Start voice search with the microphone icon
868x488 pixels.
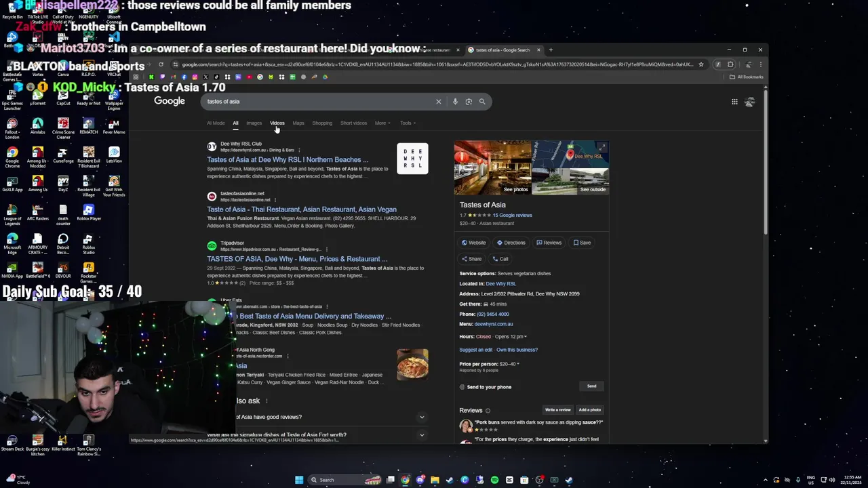pos(455,102)
